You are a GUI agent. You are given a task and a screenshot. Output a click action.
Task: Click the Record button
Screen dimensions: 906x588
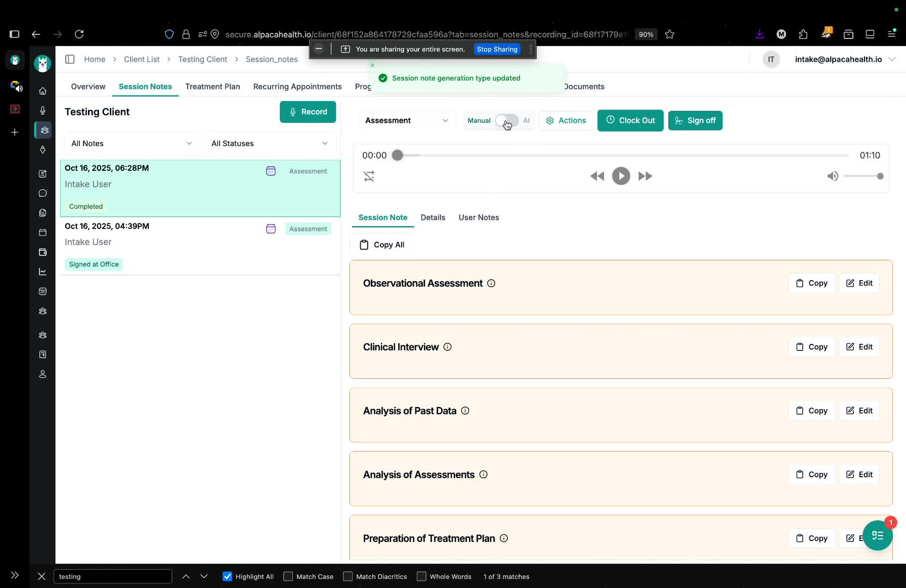308,112
